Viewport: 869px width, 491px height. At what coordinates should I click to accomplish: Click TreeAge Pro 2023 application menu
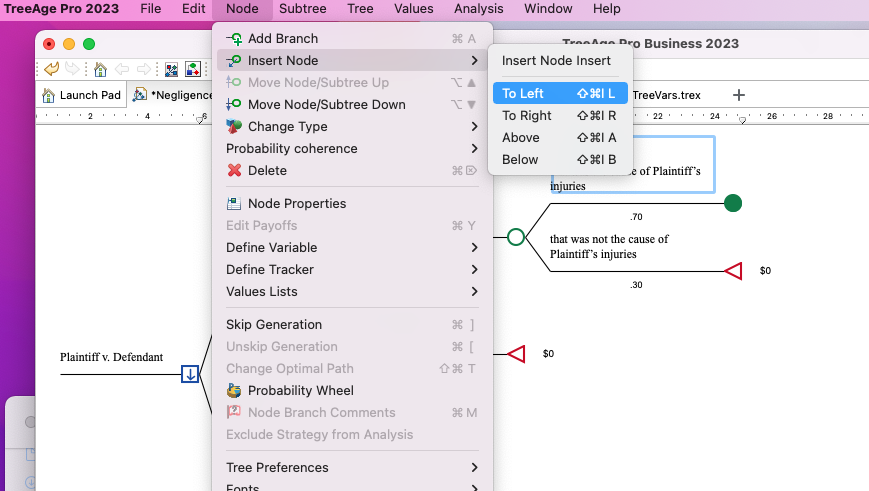click(x=62, y=9)
